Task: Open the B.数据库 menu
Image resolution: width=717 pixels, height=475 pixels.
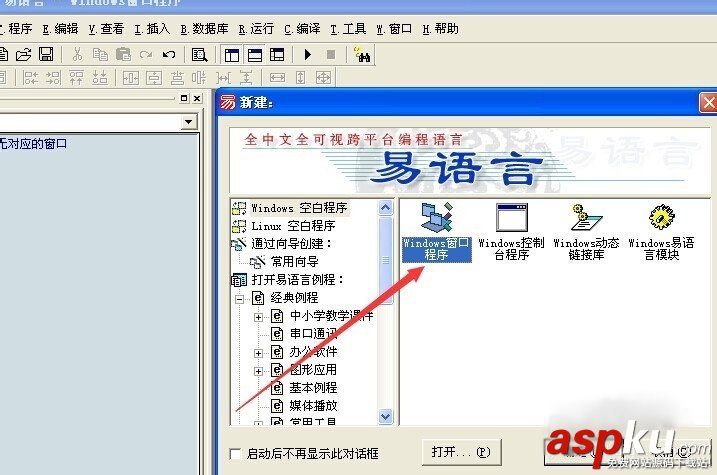Action: click(204, 29)
